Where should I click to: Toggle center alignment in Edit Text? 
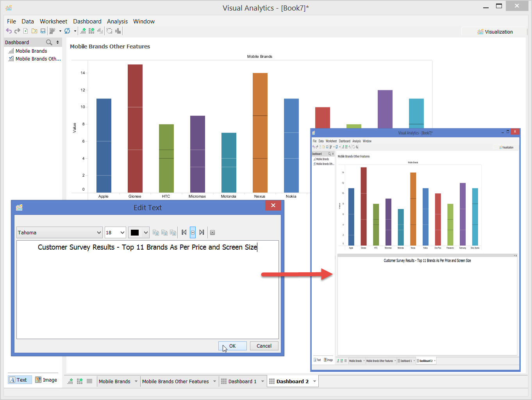tap(193, 232)
